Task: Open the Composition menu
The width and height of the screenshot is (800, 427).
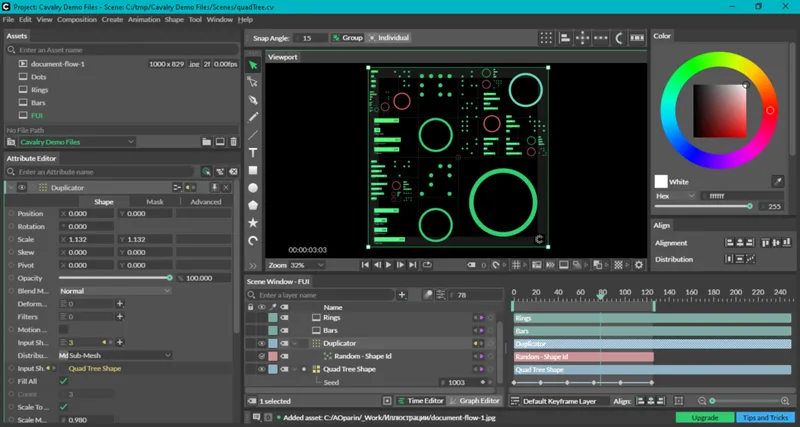Action: tap(77, 19)
